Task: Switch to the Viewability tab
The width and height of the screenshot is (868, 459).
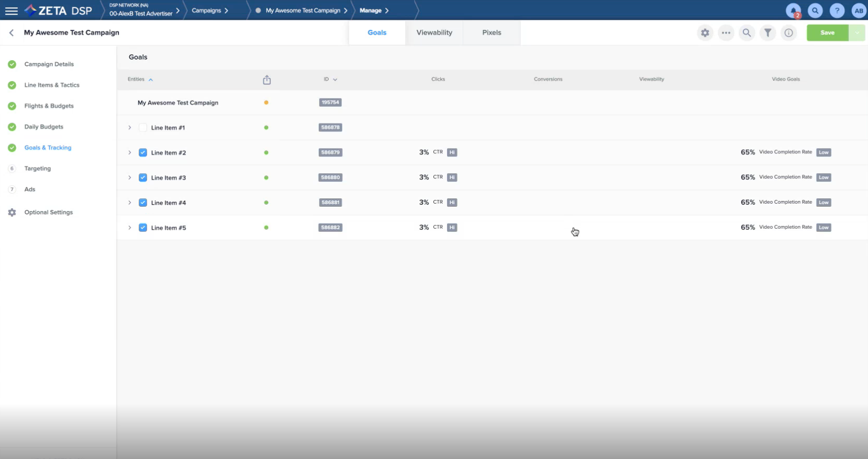Action: coord(434,32)
